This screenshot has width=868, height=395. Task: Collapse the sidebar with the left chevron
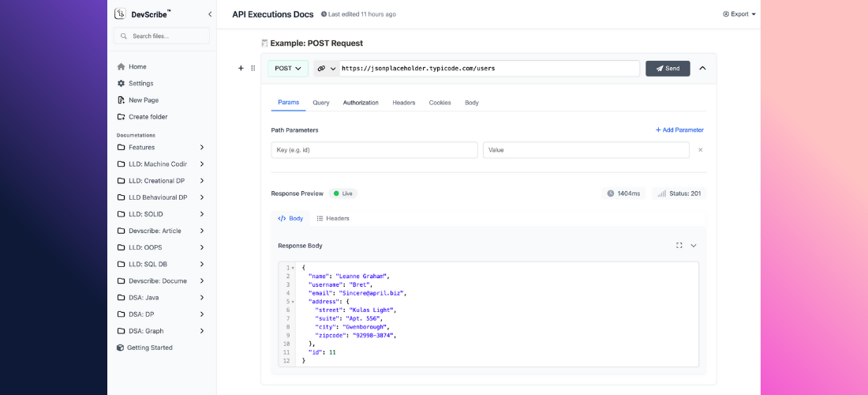coord(210,14)
